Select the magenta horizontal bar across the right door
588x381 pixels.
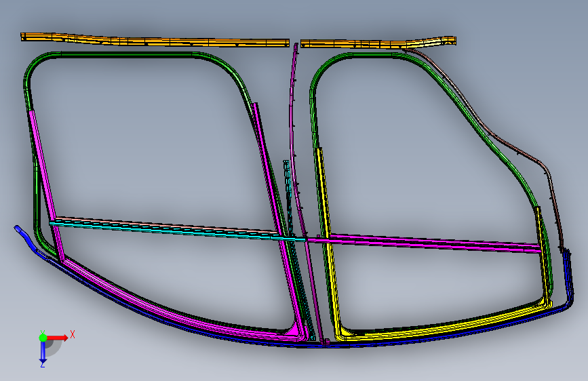pyautogui.click(x=424, y=243)
